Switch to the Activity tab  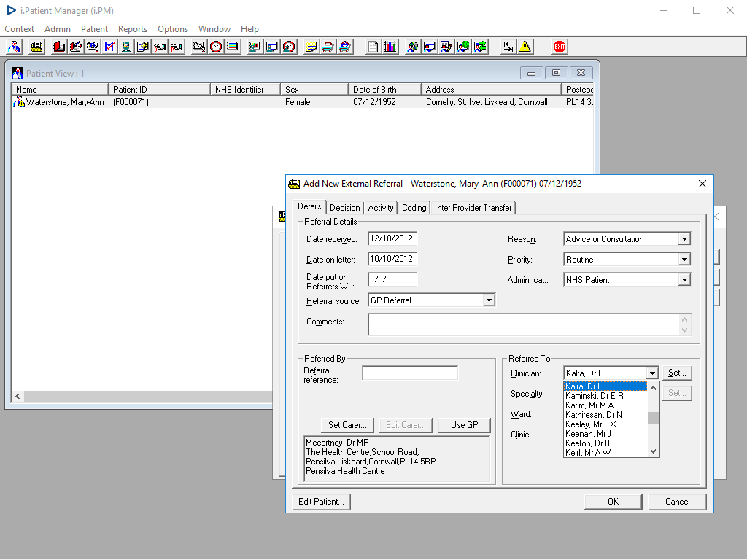point(381,208)
